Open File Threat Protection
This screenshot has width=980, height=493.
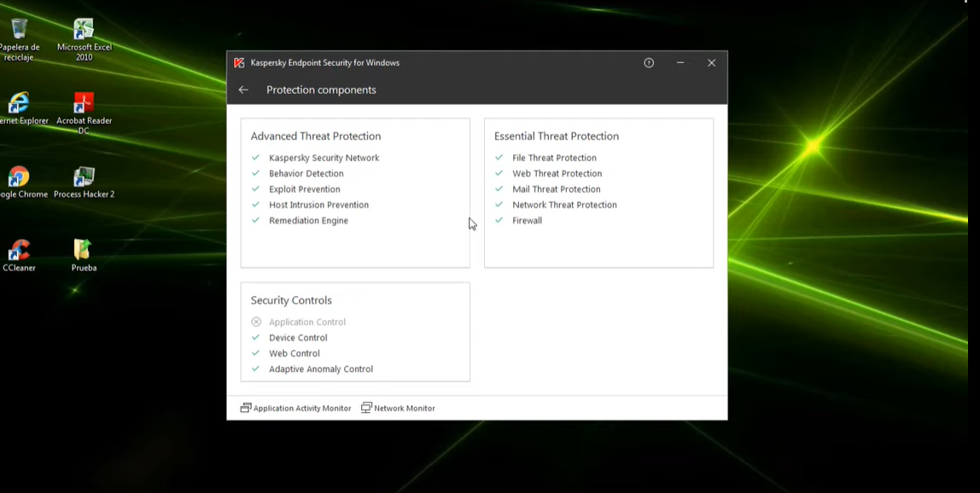tap(554, 158)
